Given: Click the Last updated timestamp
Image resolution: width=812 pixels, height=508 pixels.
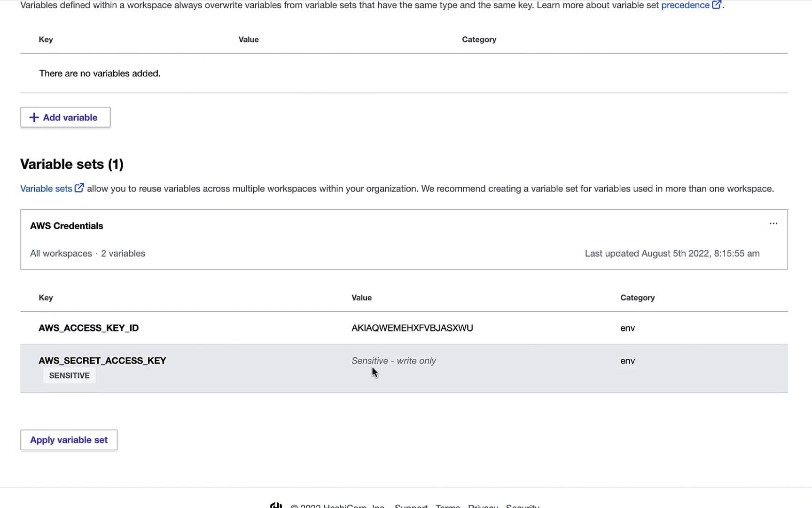Looking at the screenshot, I should 672,254.
